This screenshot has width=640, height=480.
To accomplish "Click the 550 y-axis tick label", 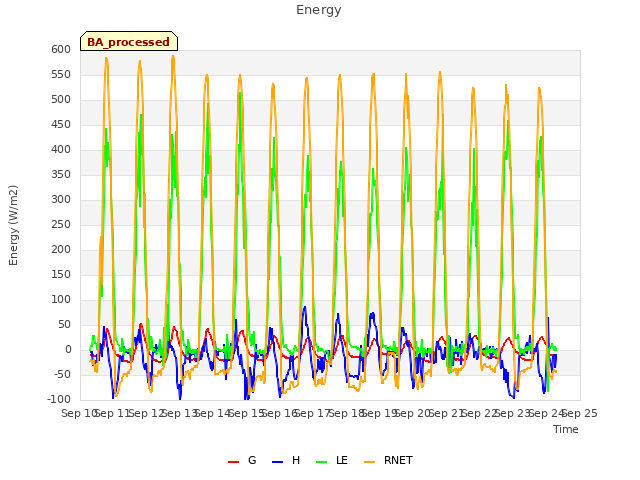I will (x=61, y=74).
